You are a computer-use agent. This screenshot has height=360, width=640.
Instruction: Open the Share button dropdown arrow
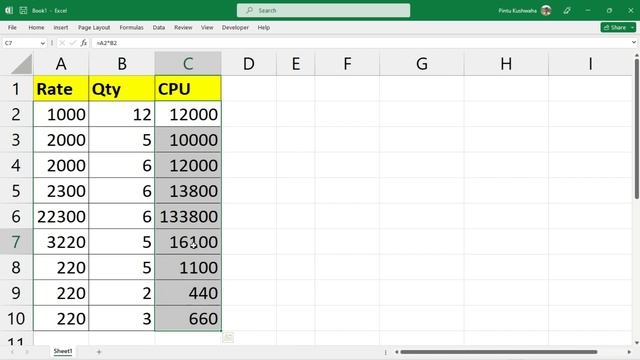pyautogui.click(x=633, y=27)
